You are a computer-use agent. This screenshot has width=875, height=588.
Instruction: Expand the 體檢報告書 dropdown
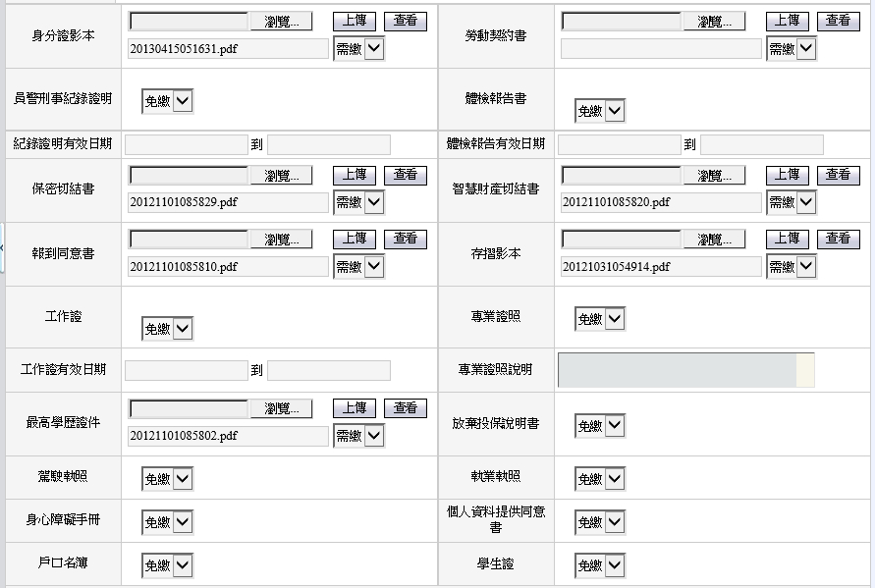(x=600, y=111)
